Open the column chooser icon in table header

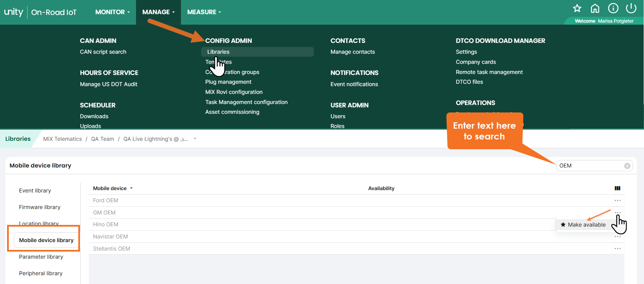618,188
